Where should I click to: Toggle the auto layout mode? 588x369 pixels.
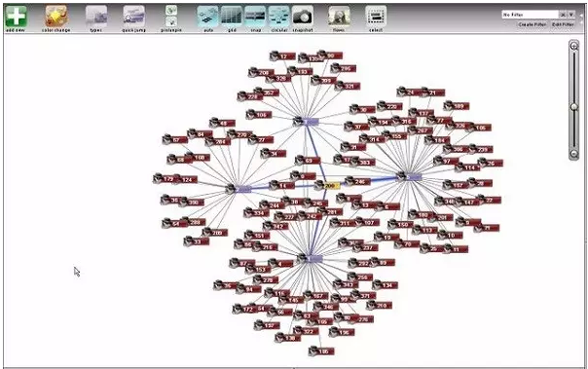tap(207, 17)
